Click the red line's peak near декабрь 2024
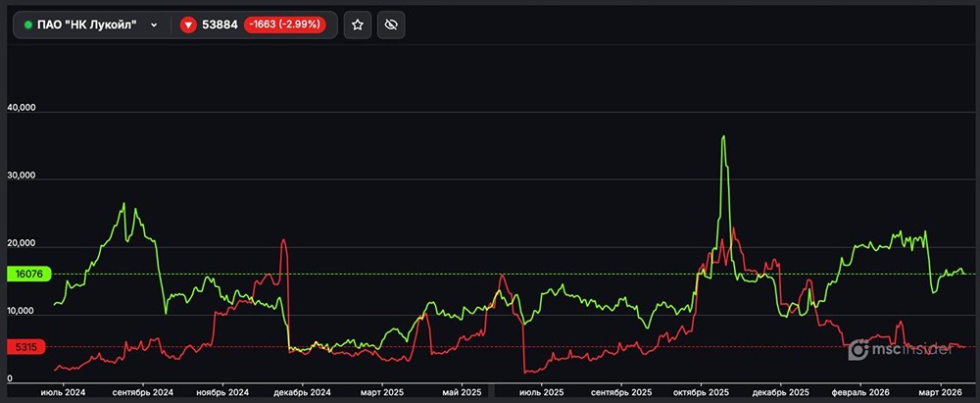This screenshot has height=403, width=980. (283, 240)
